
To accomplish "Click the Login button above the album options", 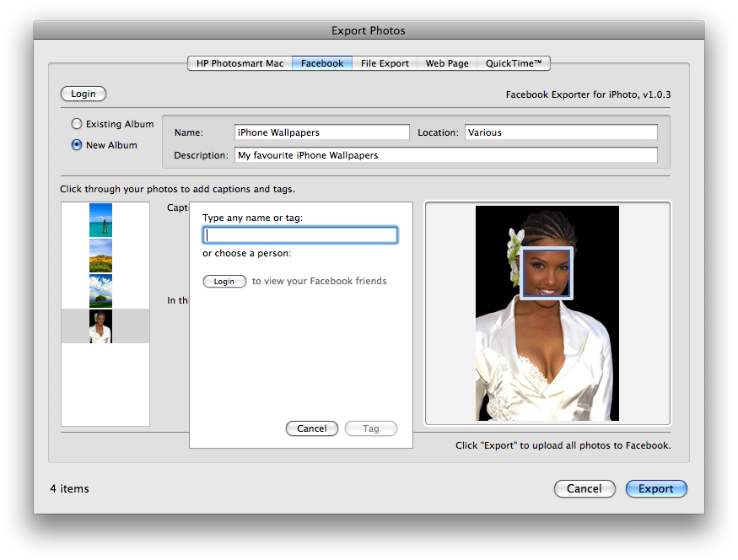I will click(83, 94).
